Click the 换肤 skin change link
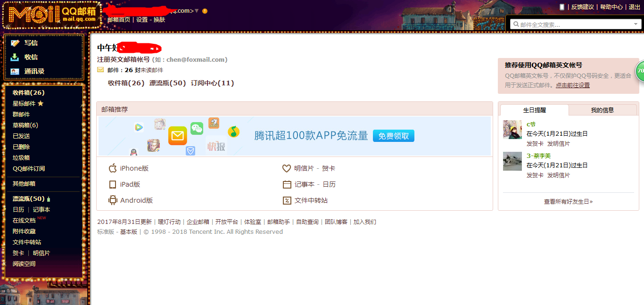 click(x=159, y=20)
